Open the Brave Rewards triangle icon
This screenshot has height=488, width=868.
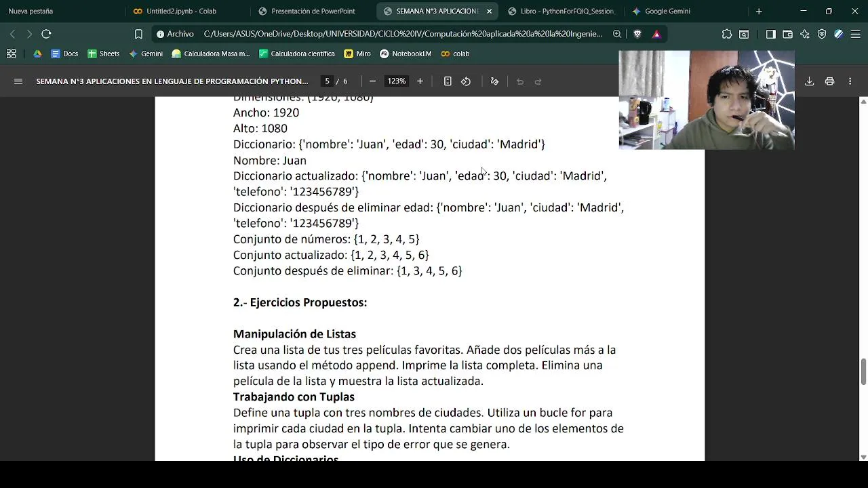[x=656, y=34]
